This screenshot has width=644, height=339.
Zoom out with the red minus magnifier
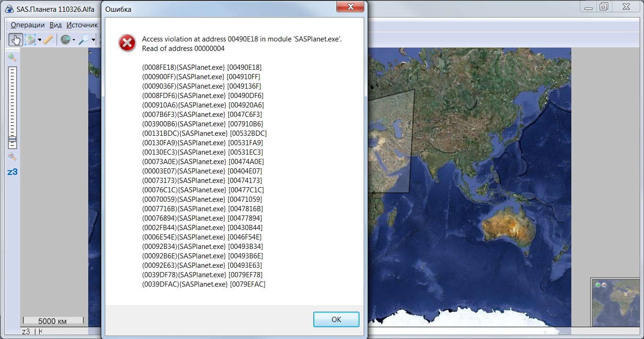tap(12, 157)
